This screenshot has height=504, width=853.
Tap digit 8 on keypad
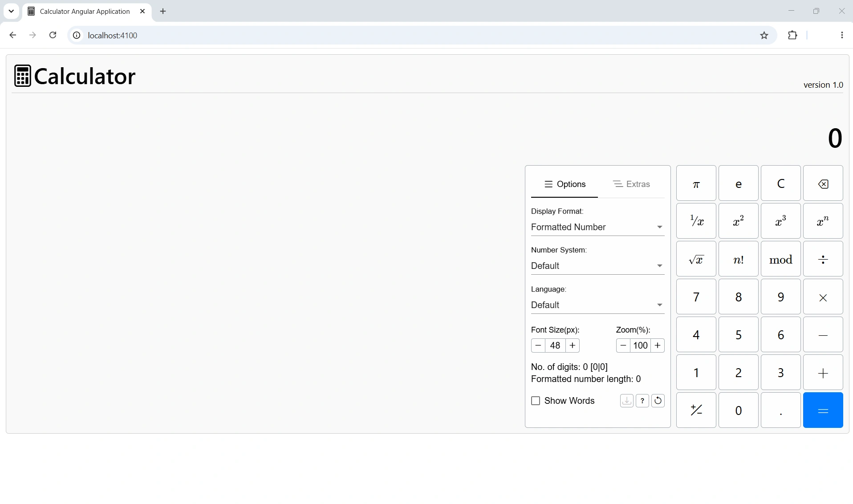coord(738,297)
